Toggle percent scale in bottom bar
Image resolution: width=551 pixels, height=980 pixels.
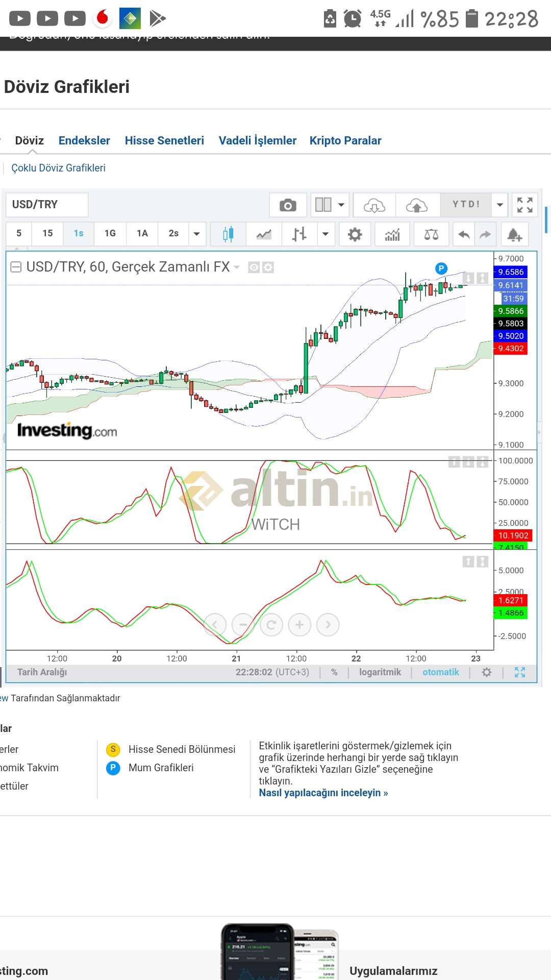tap(334, 672)
